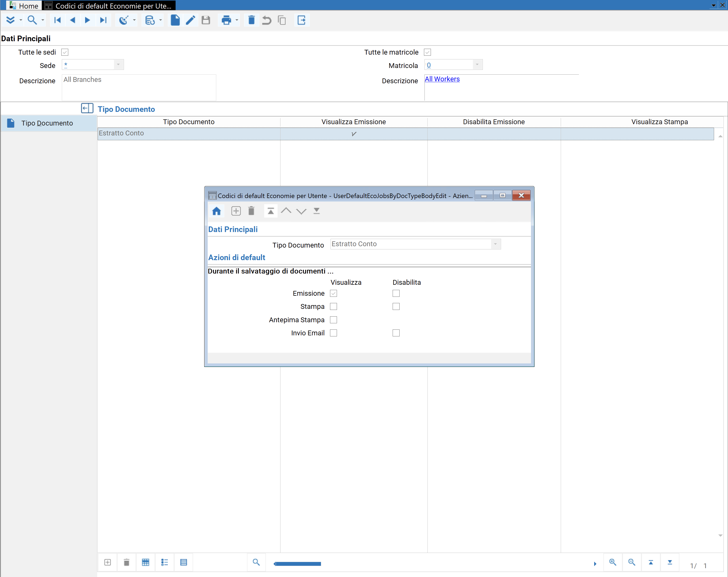
Task: Expand the refresh icon dropdown arrow
Action: tap(134, 20)
